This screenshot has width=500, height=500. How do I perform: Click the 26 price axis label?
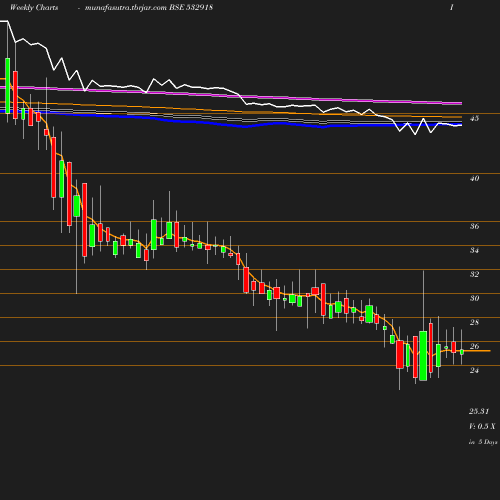tap(474, 346)
